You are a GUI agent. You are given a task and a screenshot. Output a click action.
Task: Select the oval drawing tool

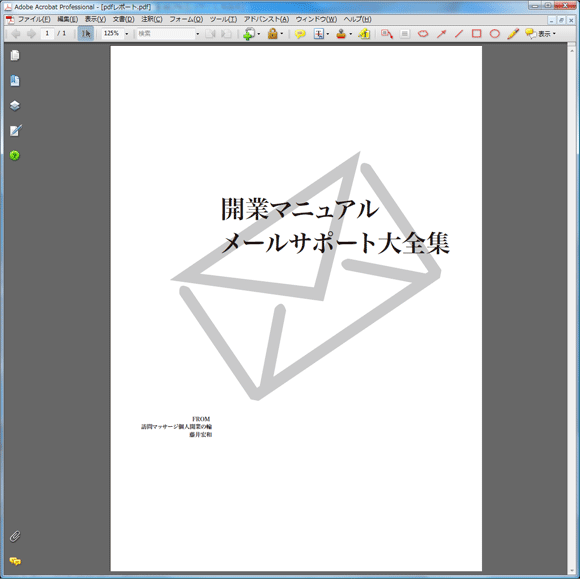click(495, 34)
